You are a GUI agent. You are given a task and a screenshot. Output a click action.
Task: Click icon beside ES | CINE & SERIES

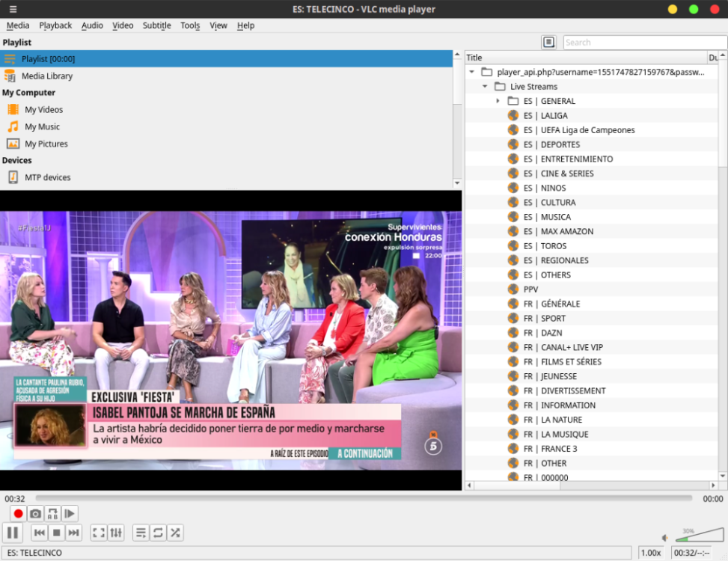pyautogui.click(x=513, y=173)
